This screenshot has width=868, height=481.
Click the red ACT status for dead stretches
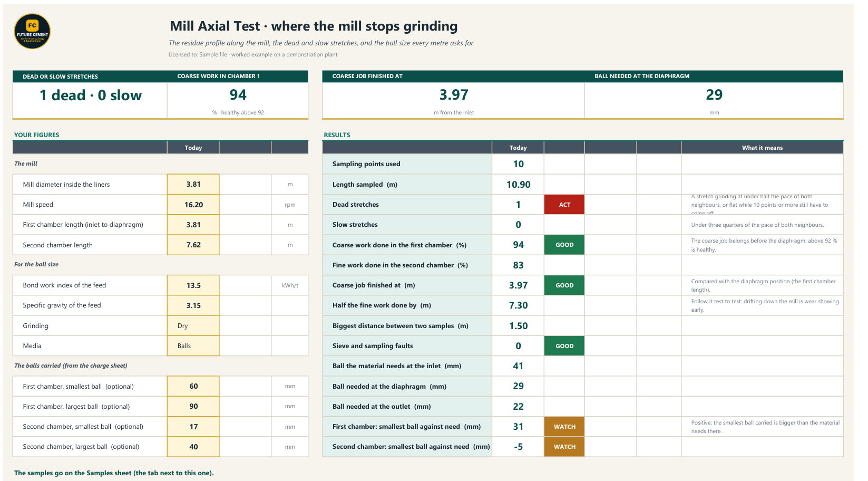pos(564,205)
